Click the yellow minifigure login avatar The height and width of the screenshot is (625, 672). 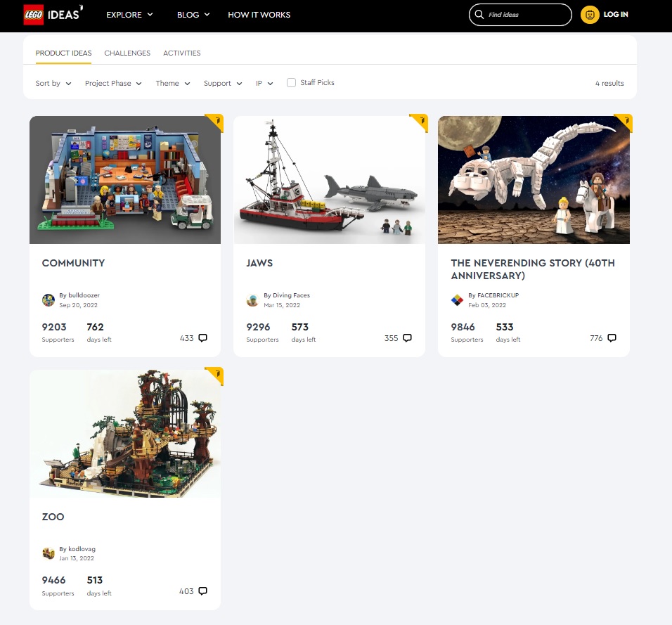590,15
